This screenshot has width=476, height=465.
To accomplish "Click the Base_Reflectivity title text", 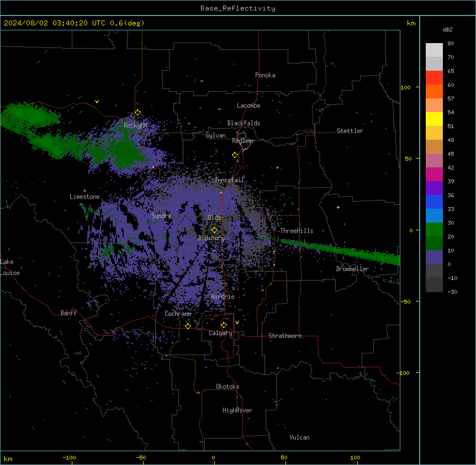I will [x=238, y=8].
